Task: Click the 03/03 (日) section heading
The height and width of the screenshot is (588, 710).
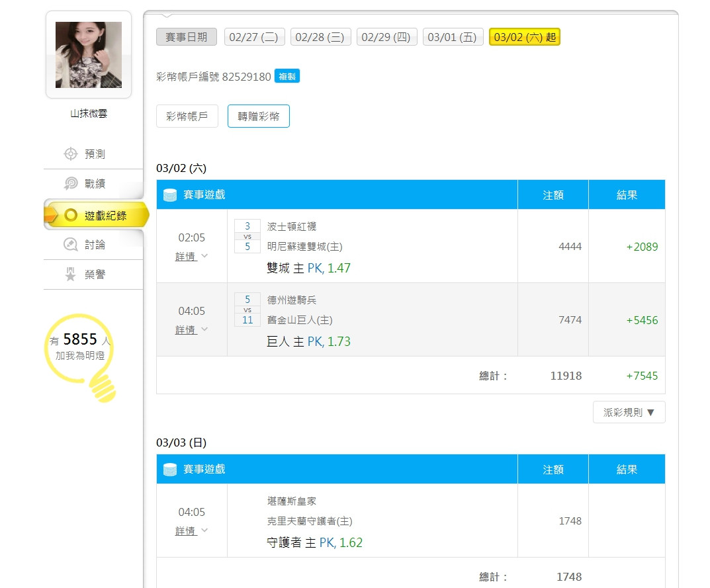Action: pos(181,442)
